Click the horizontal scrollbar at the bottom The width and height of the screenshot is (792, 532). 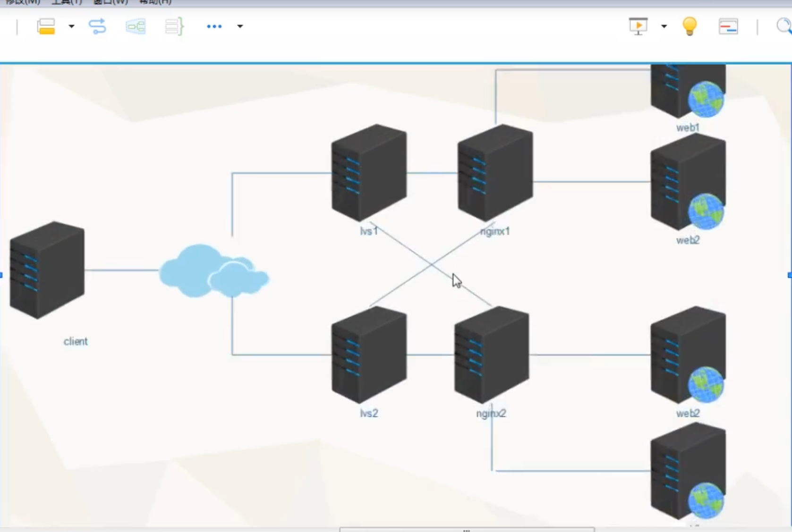tap(466, 529)
